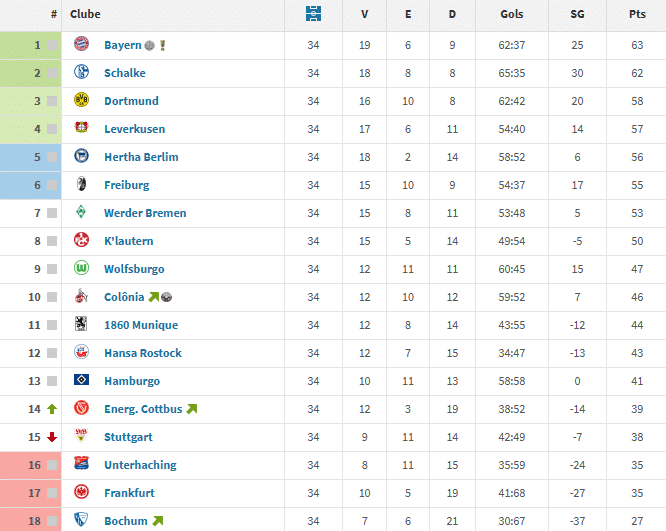
Task: Click the red down arrow at position 15
Action: click(x=52, y=437)
